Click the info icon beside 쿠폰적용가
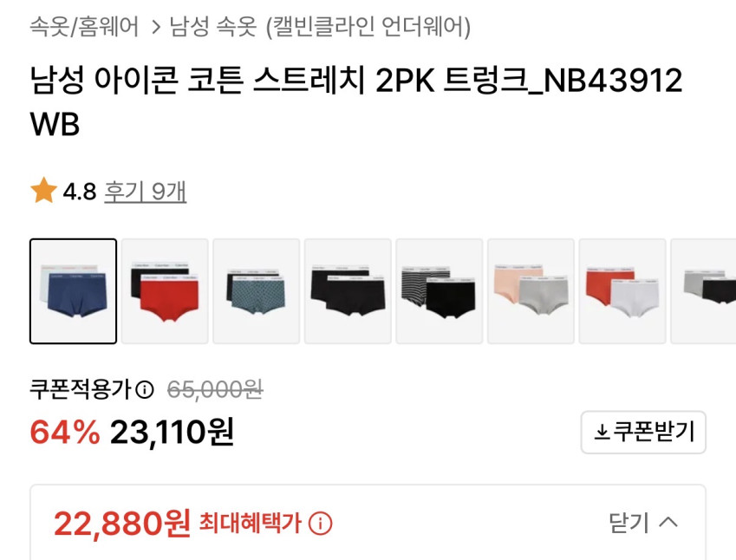This screenshot has width=736, height=560. tap(145, 389)
